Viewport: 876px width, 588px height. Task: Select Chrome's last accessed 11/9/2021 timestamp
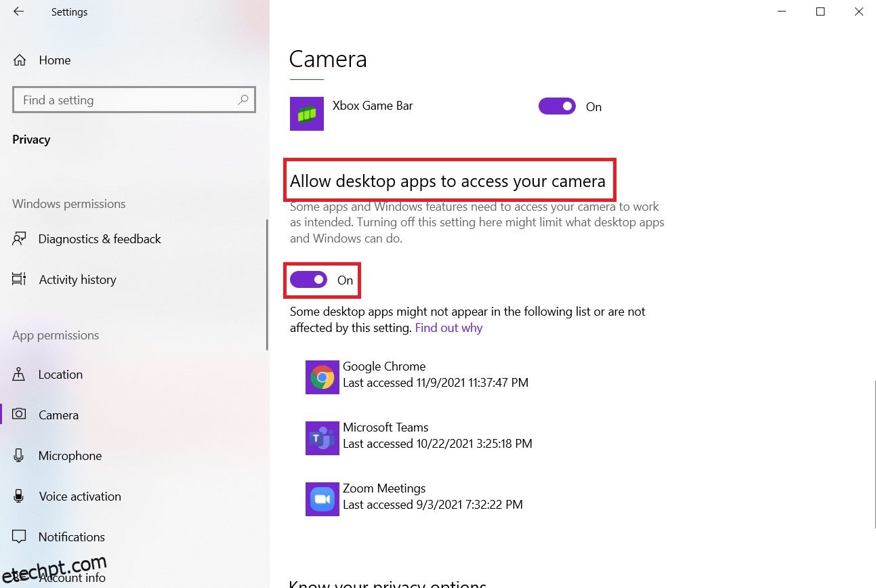click(x=436, y=383)
